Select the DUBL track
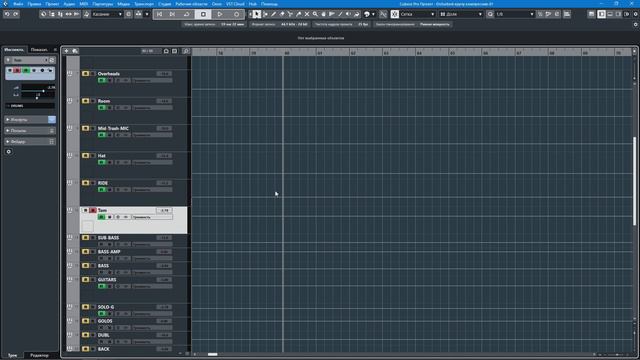640x360 pixels. [x=104, y=335]
